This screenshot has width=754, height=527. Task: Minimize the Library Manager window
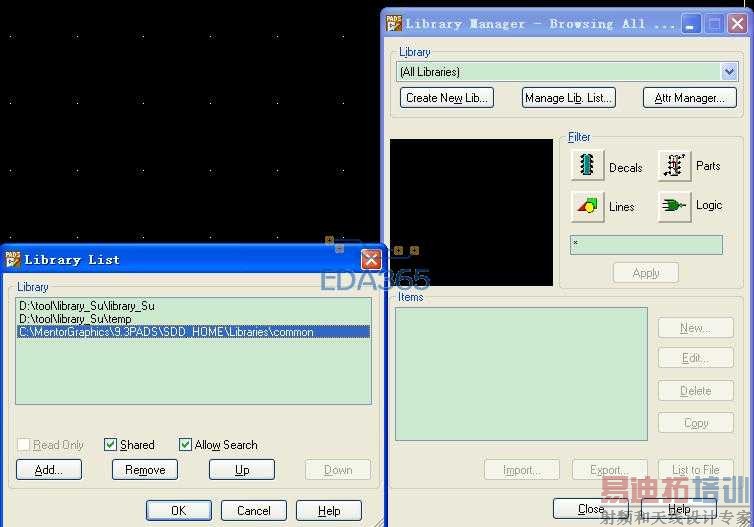pyautogui.click(x=691, y=23)
